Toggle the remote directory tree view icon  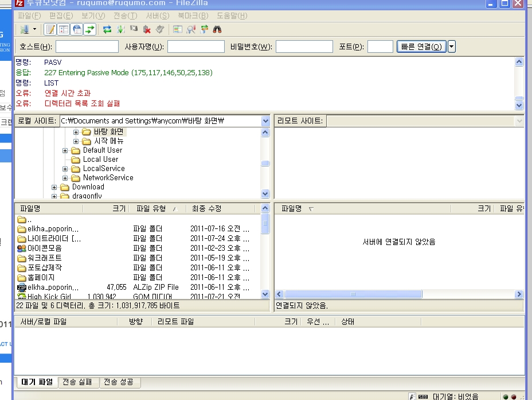(x=76, y=29)
